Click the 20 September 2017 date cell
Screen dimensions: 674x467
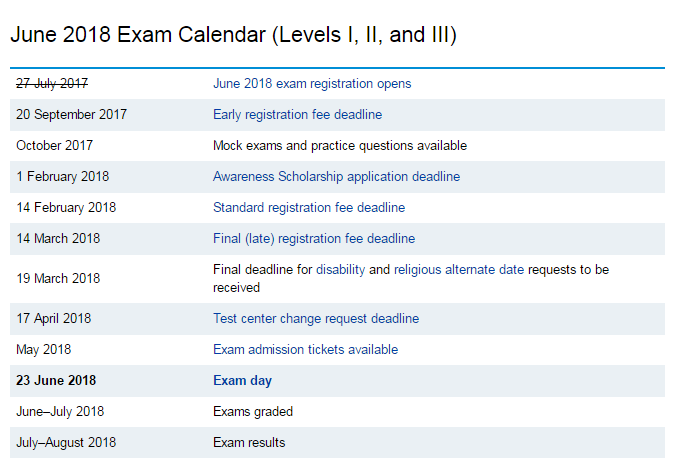pos(71,115)
